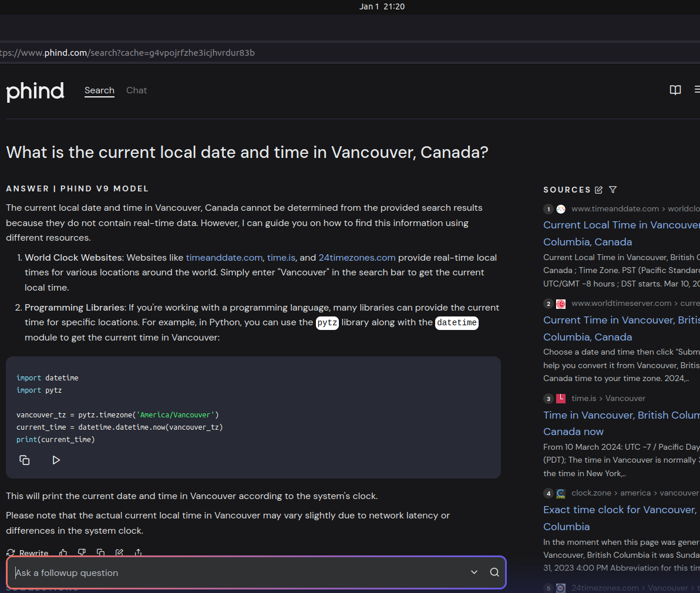Click the 'America/Vancouver' string in code
700x593 pixels.
[176, 415]
